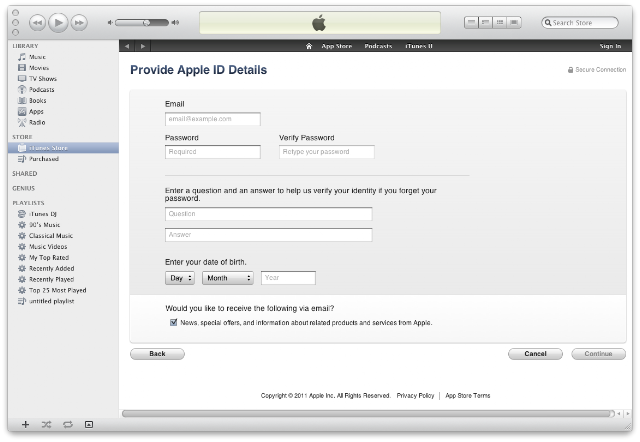640x442 pixels.
Task: Click the Apple logo status display
Action: (x=320, y=22)
